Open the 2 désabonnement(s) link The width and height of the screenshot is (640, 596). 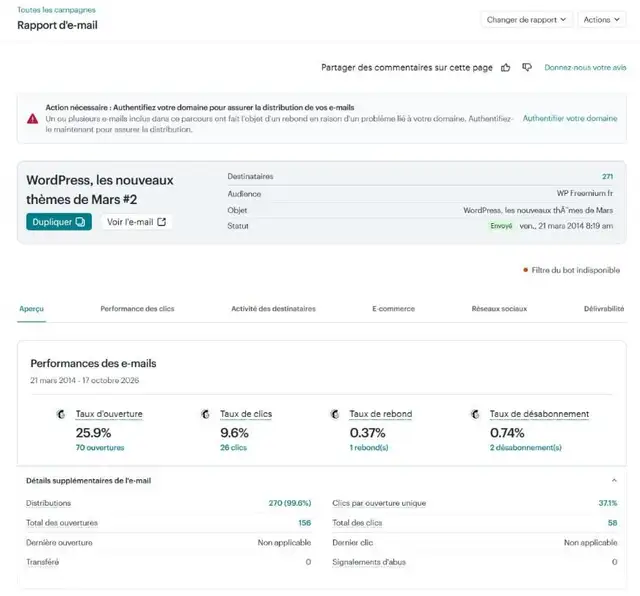(x=526, y=448)
